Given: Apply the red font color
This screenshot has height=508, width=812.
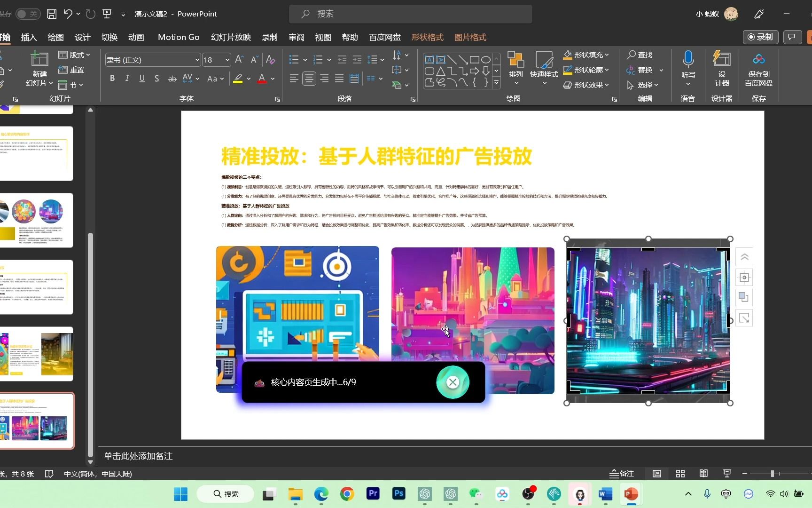Looking at the screenshot, I should click(x=262, y=79).
